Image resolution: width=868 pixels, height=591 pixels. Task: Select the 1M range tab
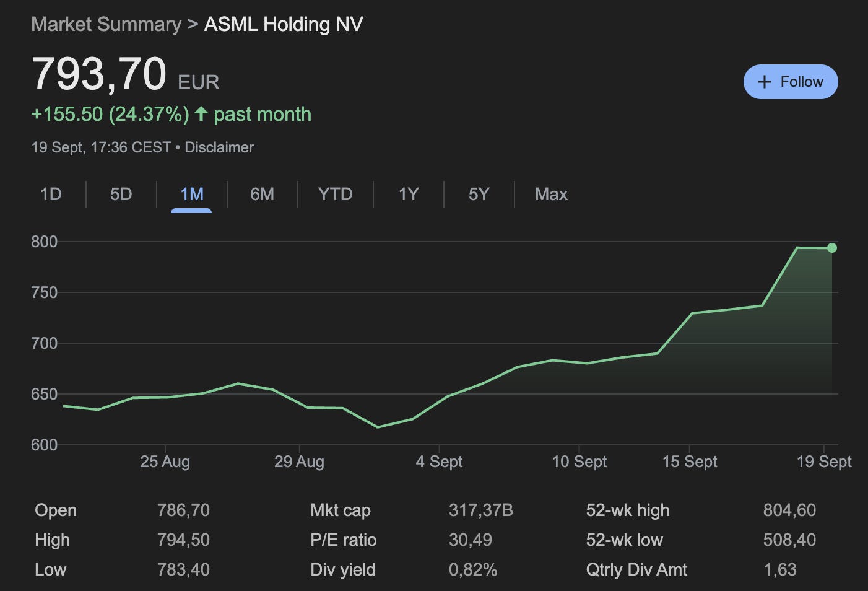192,195
